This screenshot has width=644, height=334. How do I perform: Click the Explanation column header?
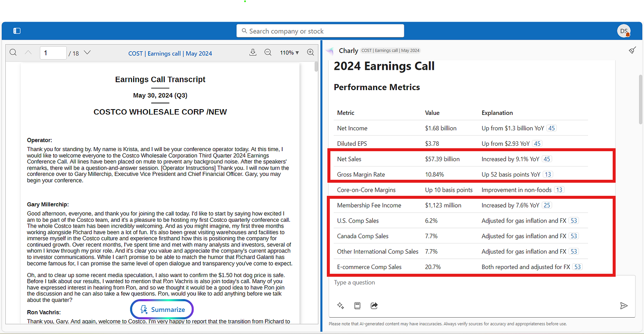tap(497, 113)
